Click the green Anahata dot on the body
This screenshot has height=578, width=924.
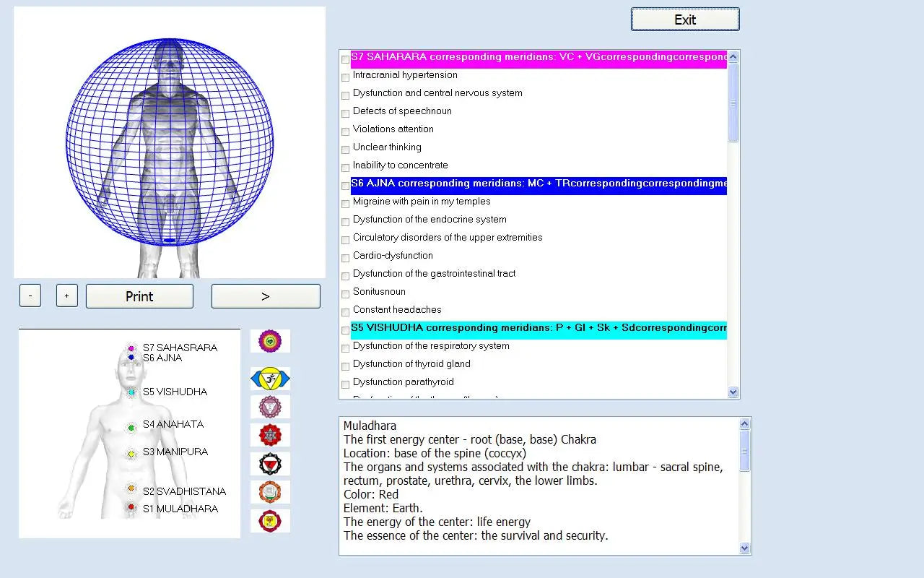click(131, 428)
